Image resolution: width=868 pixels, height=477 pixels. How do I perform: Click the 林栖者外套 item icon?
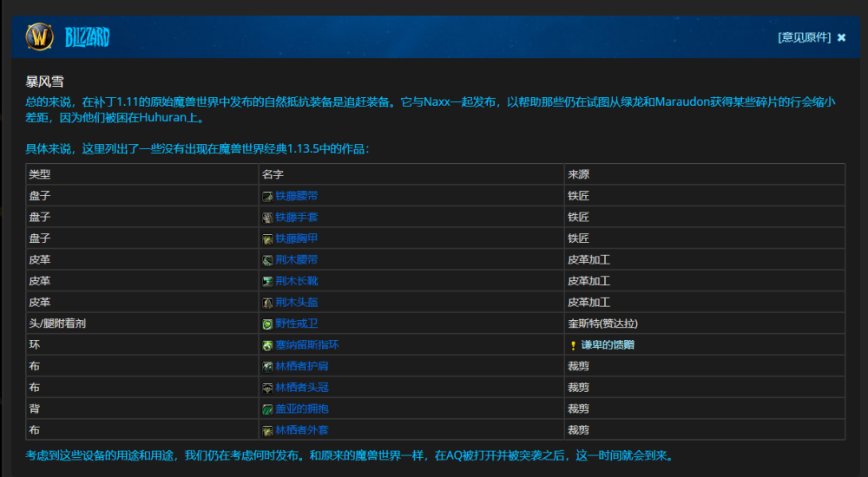tap(267, 430)
